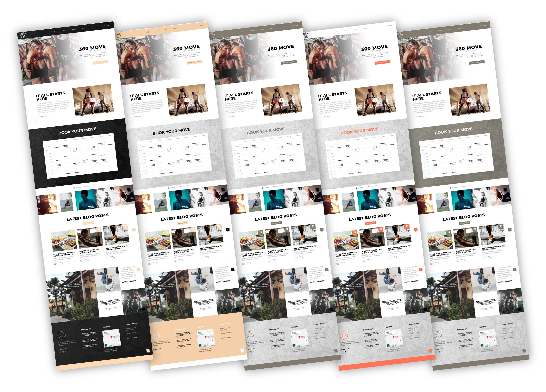Viewport: 546px width, 392px height.
Task: Click FIND OUT MORE link on the peach page
Action: tap(138, 116)
